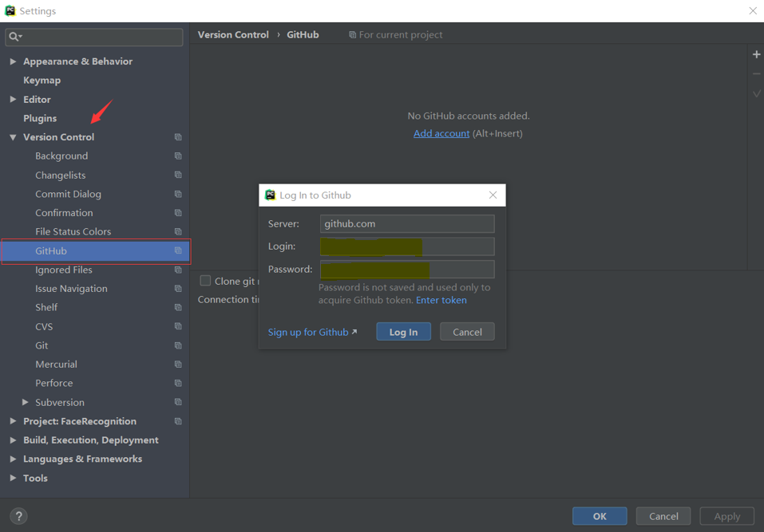
Task: Toggle the Clone git checkbox
Action: pyautogui.click(x=205, y=281)
